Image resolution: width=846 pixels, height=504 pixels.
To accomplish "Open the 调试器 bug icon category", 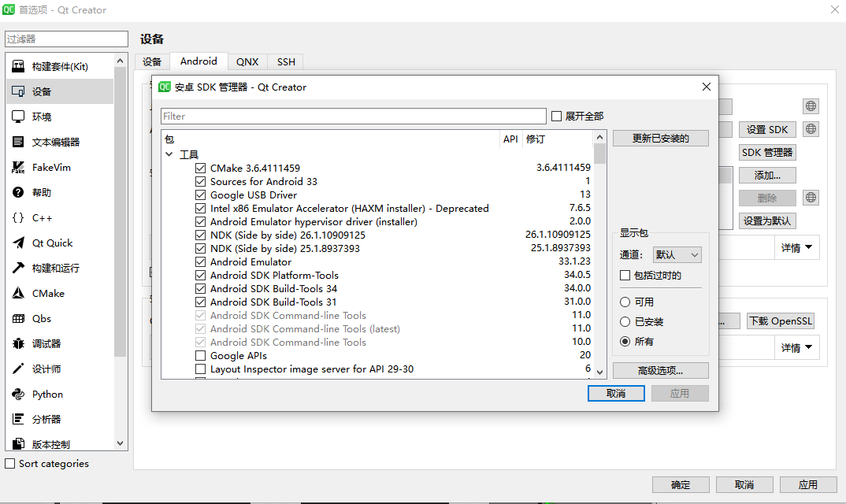I will point(18,343).
